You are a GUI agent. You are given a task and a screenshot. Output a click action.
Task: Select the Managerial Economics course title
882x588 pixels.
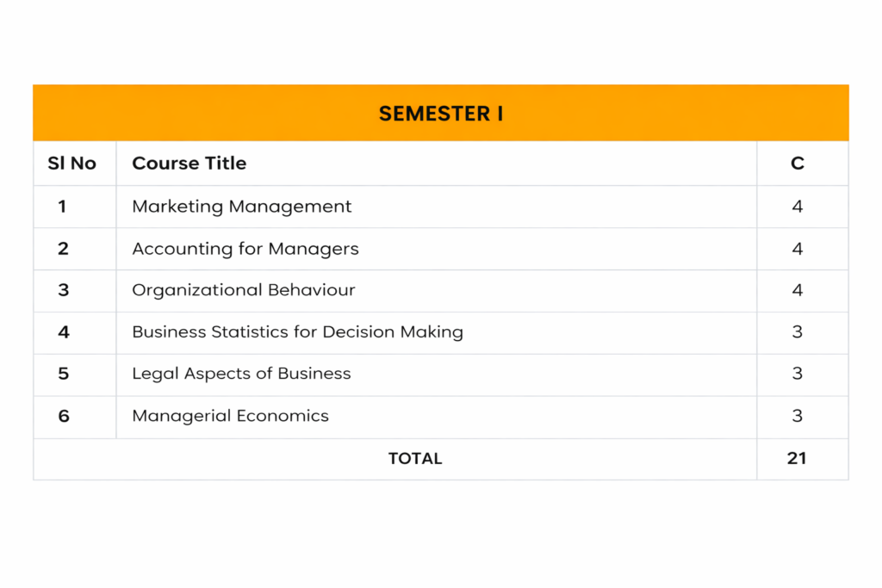230,416
